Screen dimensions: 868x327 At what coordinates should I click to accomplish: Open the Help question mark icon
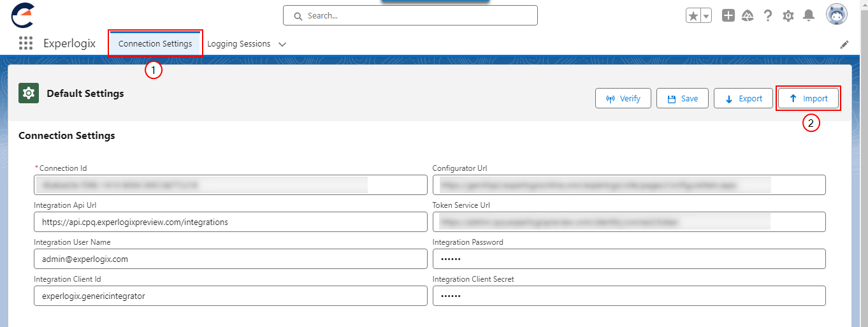(x=768, y=16)
